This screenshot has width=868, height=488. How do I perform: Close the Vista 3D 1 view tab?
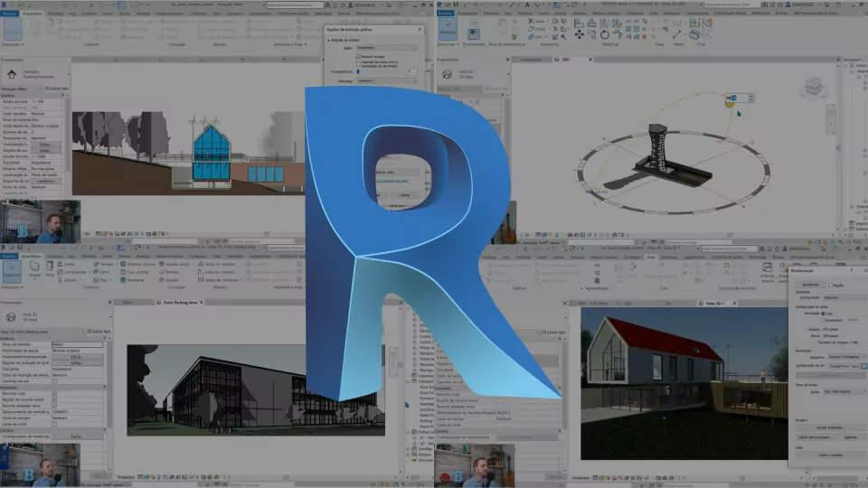tap(734, 304)
